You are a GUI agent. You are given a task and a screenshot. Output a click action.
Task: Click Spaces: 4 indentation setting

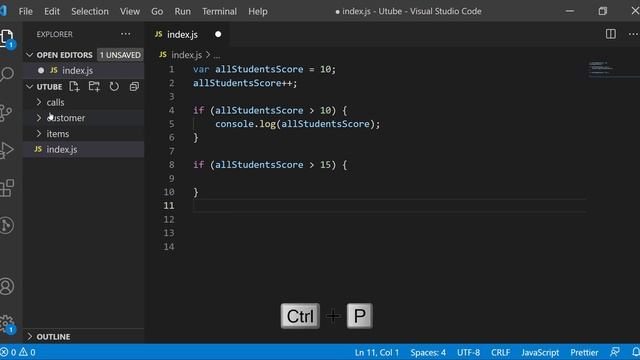[428, 352]
